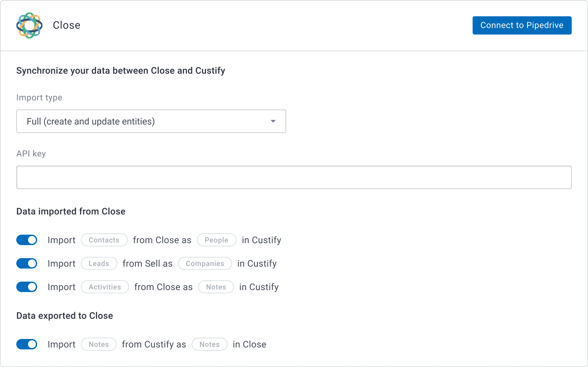Click the People tag chip
Viewport: 588px width, 367px height.
(x=217, y=240)
